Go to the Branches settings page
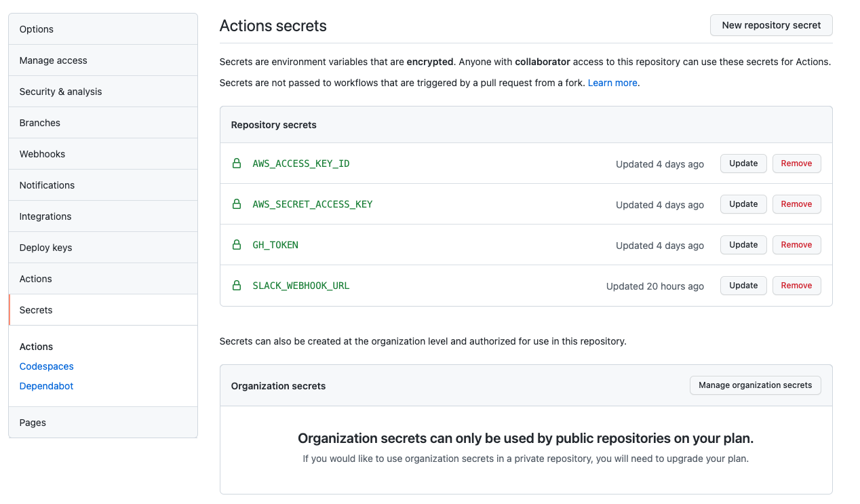Viewport: 860px width, 504px height. (x=39, y=122)
